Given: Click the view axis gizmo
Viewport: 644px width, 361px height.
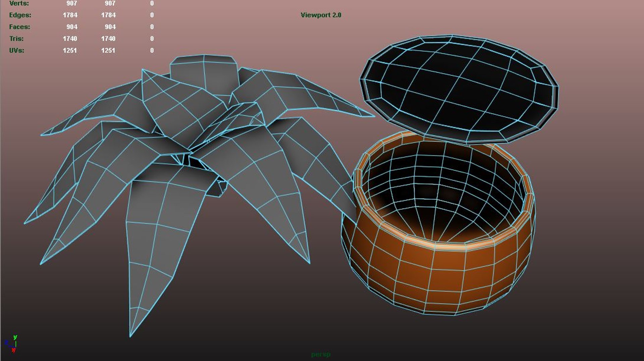Looking at the screenshot, I should pyautogui.click(x=11, y=344).
